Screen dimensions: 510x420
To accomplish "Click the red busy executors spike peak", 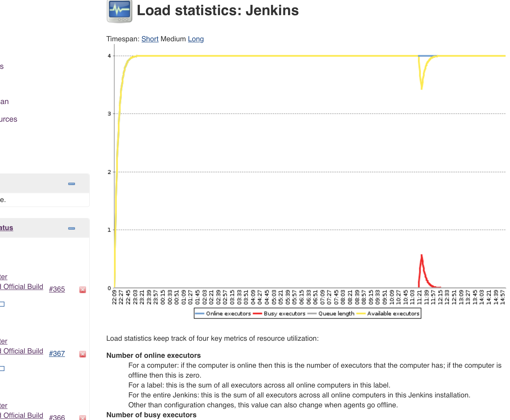I will click(422, 255).
